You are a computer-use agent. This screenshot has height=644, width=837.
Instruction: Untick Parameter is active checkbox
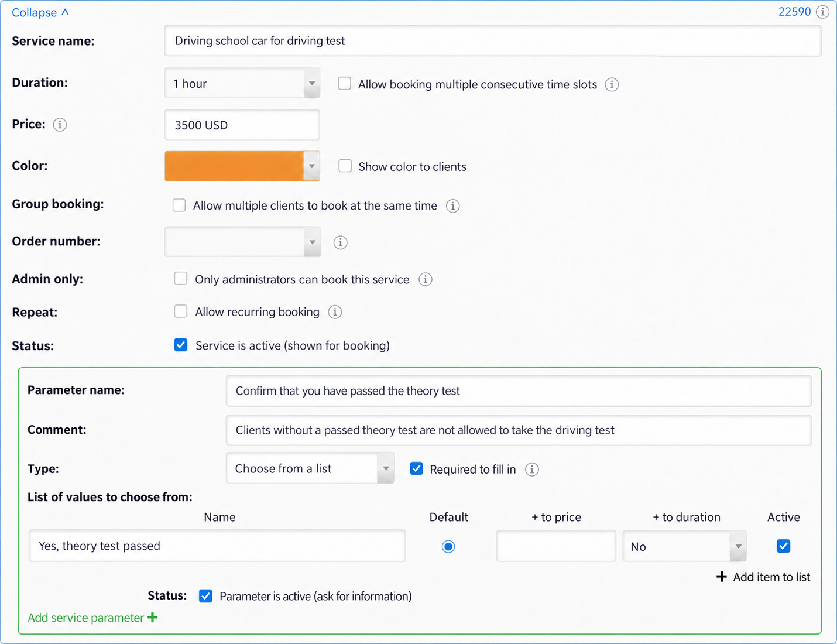205,596
